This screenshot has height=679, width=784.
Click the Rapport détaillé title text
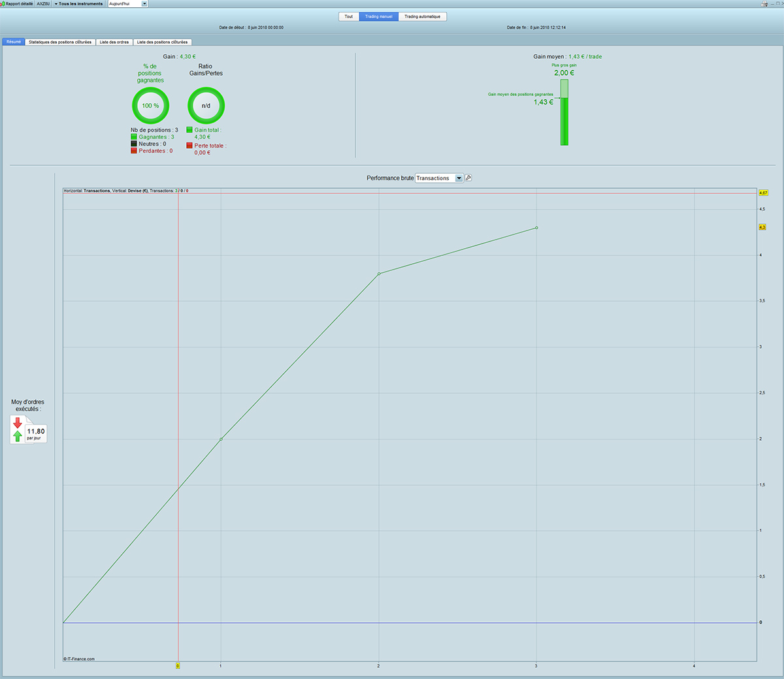pyautogui.click(x=20, y=4)
